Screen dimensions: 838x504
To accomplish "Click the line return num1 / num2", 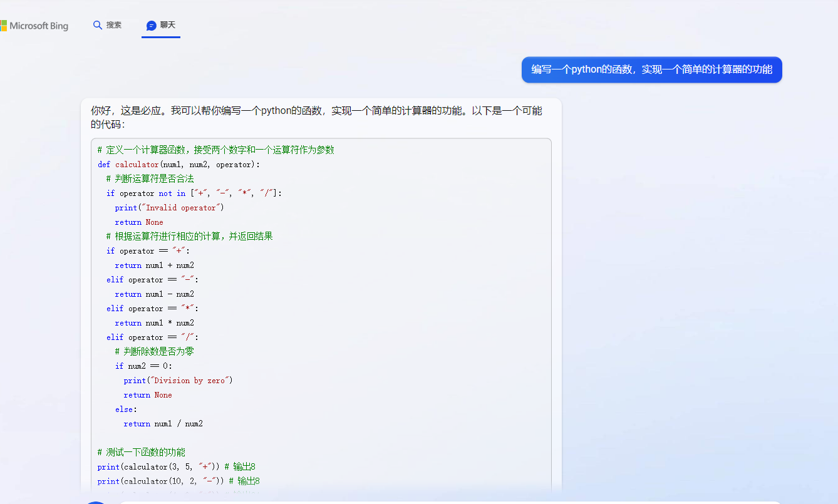I will 163,424.
